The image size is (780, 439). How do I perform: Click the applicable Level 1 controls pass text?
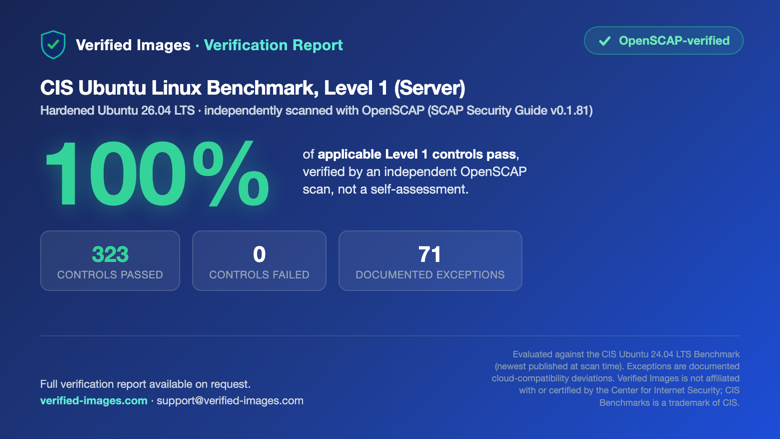pos(417,155)
